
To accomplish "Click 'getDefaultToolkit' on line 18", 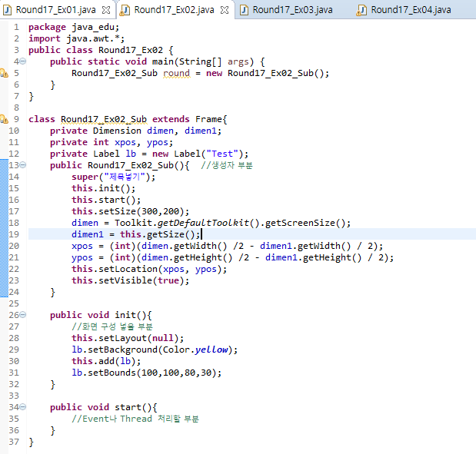I will (x=203, y=224).
